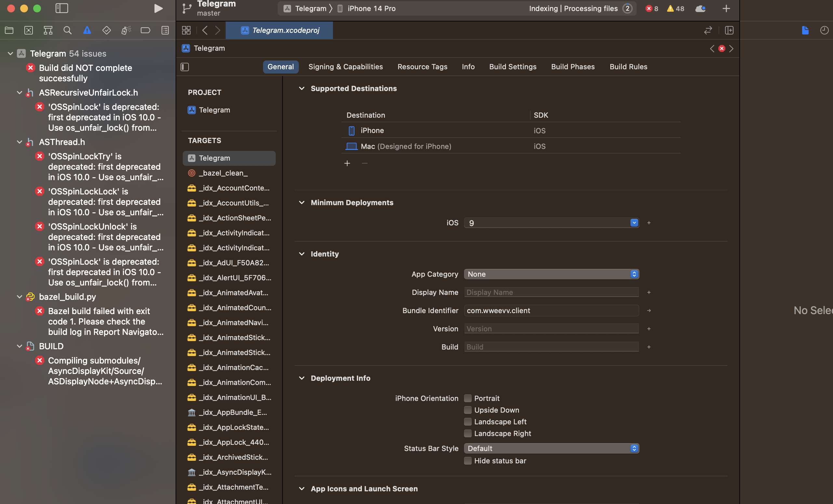Open the Breakpoint navigator icon
This screenshot has width=833, height=504.
coord(145,30)
